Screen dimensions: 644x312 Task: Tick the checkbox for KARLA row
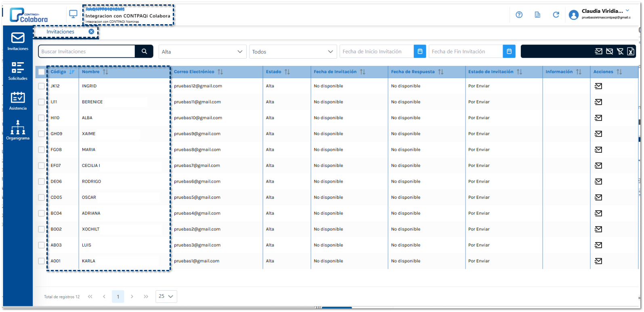click(41, 261)
